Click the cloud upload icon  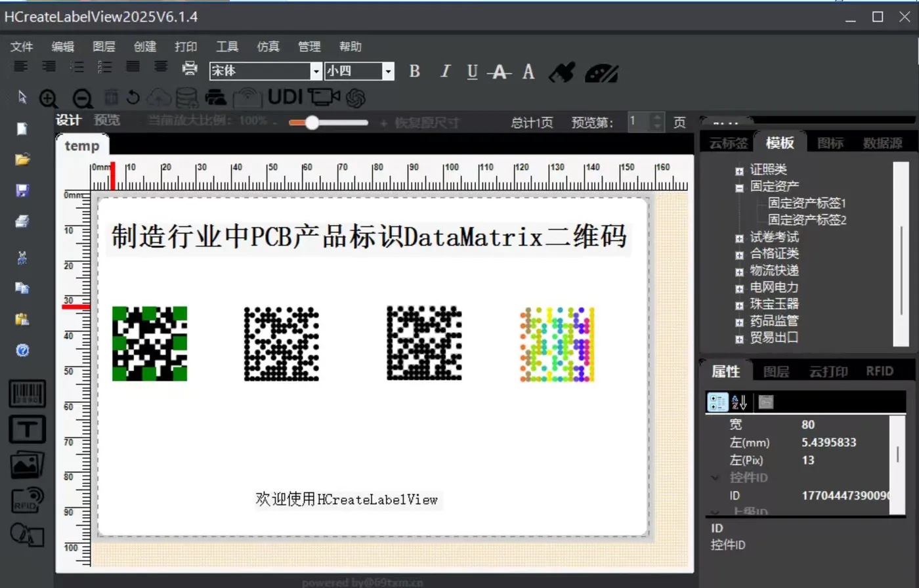pos(158,98)
